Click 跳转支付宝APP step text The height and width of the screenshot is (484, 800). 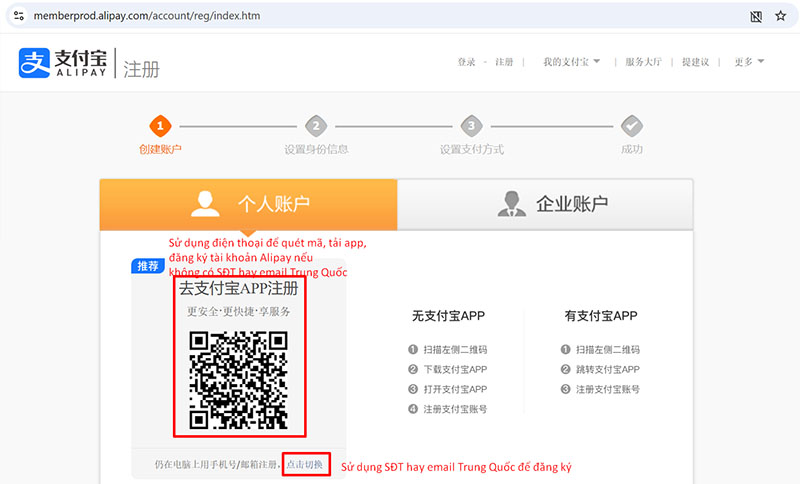(608, 369)
